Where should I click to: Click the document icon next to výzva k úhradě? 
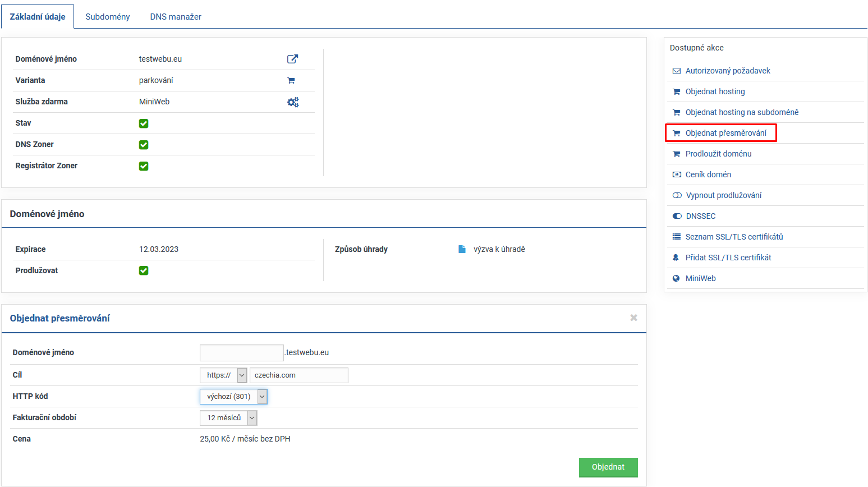tap(462, 249)
